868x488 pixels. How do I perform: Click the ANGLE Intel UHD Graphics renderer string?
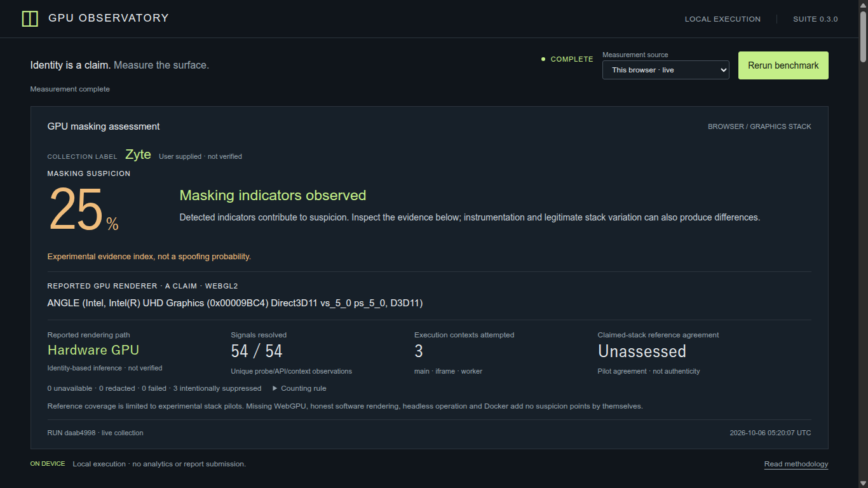pos(235,303)
